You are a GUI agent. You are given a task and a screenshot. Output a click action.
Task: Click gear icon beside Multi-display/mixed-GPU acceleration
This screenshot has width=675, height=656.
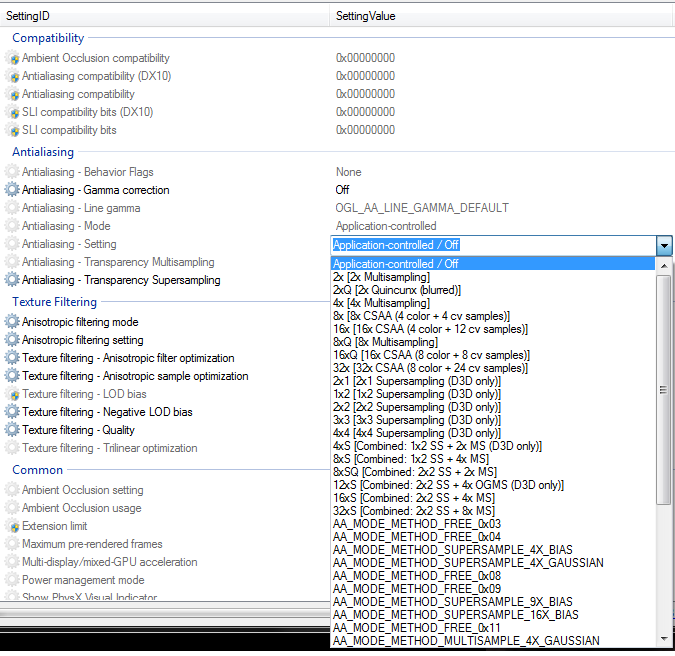[x=12, y=562]
